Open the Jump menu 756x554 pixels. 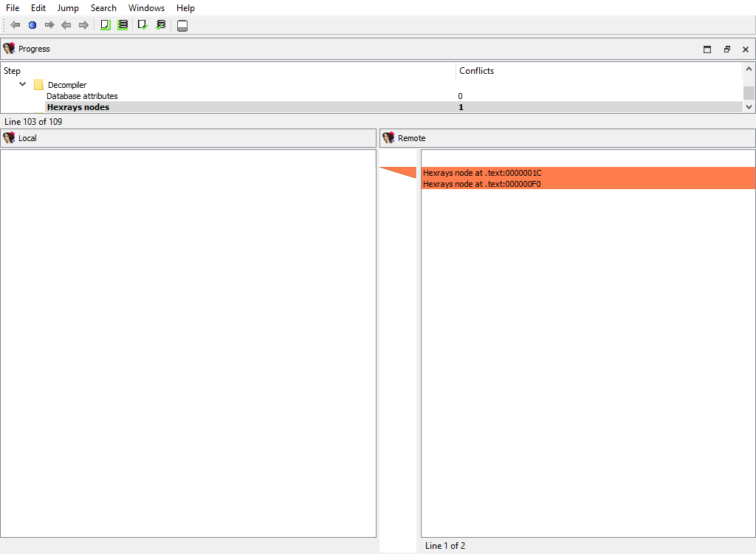pos(68,8)
